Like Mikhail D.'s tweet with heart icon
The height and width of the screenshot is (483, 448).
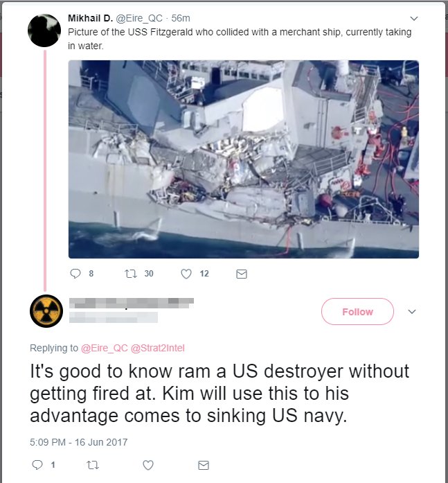tap(186, 274)
